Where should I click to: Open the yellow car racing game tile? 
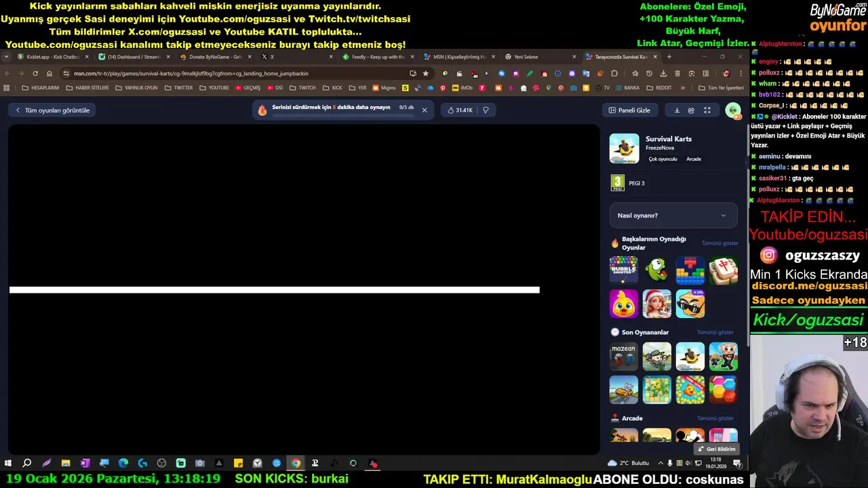(623, 390)
